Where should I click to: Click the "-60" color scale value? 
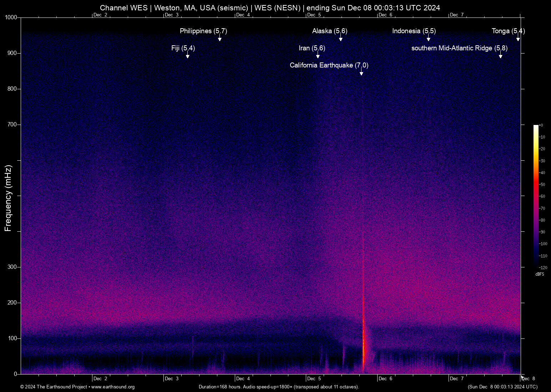[x=542, y=196]
